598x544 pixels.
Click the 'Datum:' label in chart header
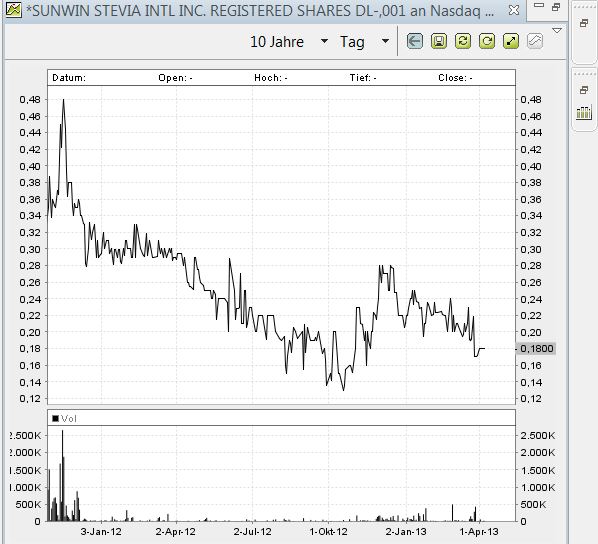(69, 78)
